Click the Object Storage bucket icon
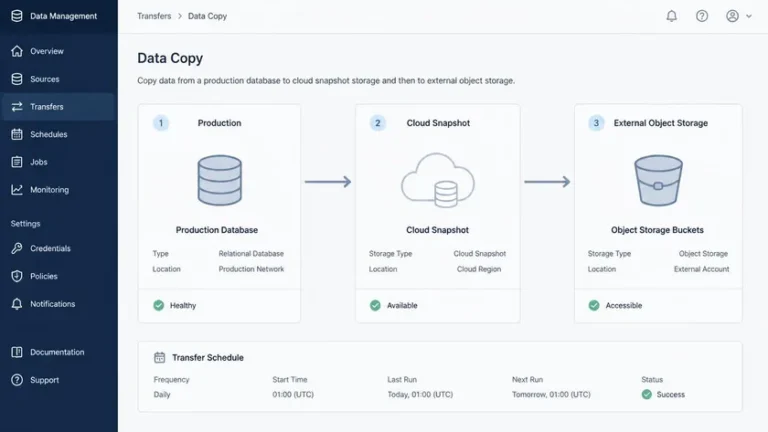The height and width of the screenshot is (432, 768). 658,180
